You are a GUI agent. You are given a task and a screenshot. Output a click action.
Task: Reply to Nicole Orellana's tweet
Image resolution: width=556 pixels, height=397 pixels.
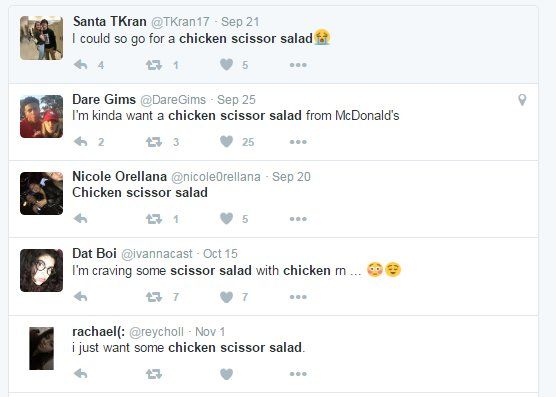tap(80, 219)
